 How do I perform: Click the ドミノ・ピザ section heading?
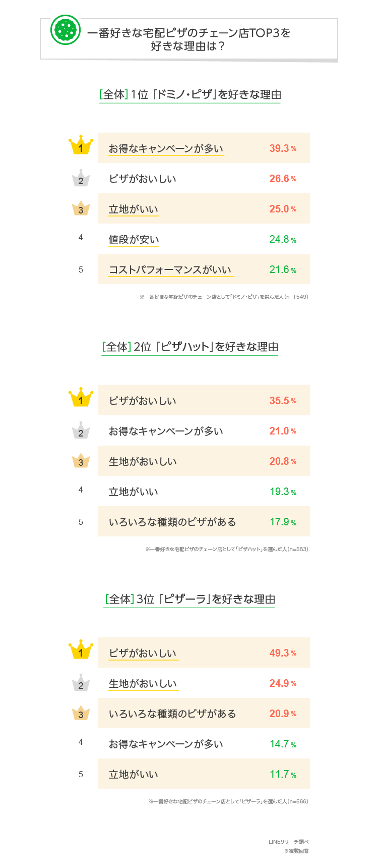coord(190,94)
